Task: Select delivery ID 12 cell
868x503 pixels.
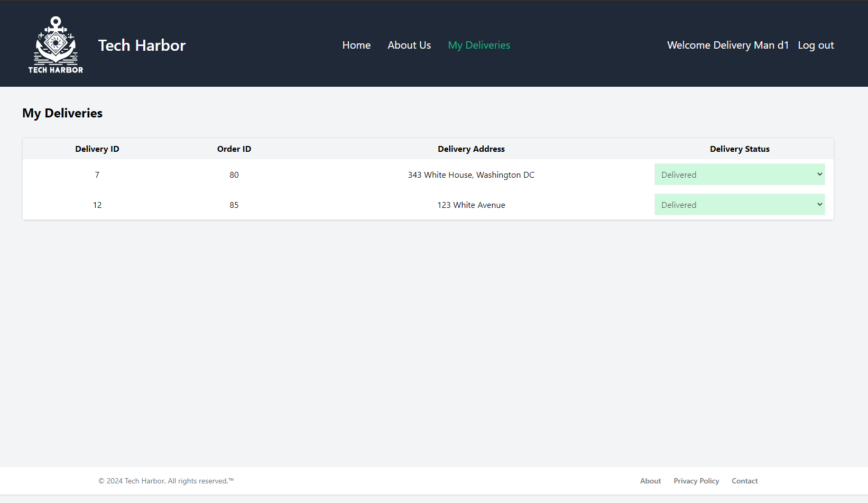Action: coord(97,205)
